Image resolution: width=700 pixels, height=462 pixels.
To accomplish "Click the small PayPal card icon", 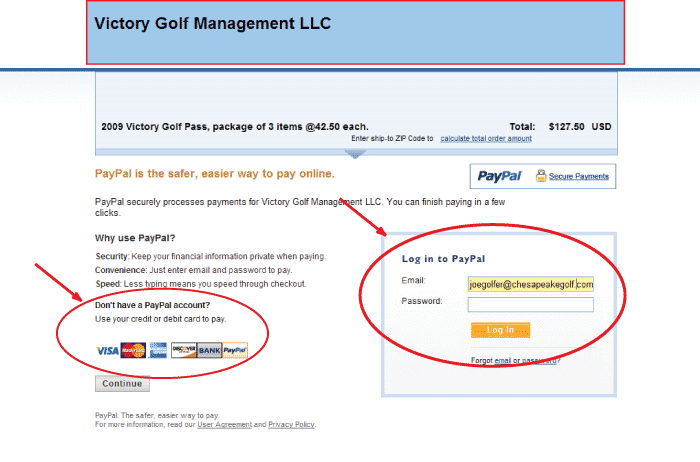I will coord(235,350).
